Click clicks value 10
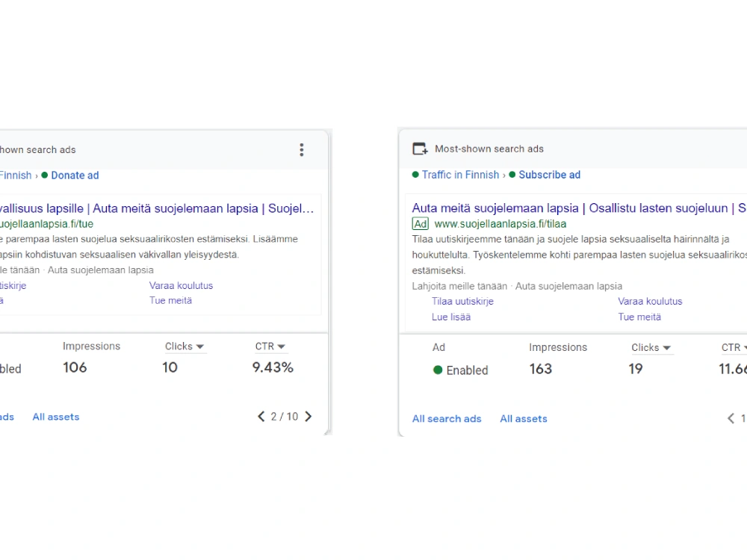 pos(170,367)
